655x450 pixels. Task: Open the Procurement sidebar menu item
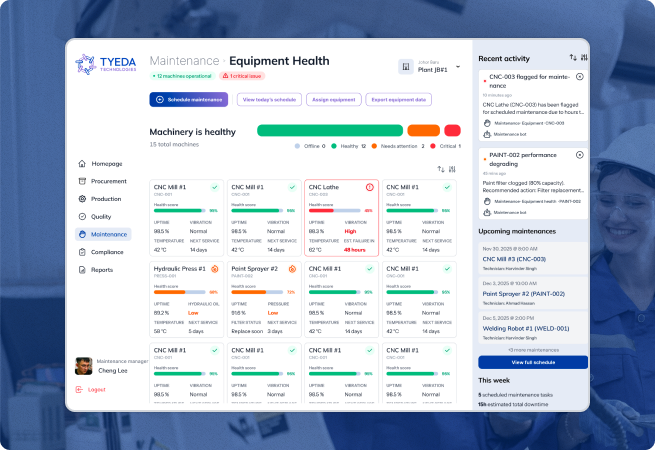pos(108,181)
